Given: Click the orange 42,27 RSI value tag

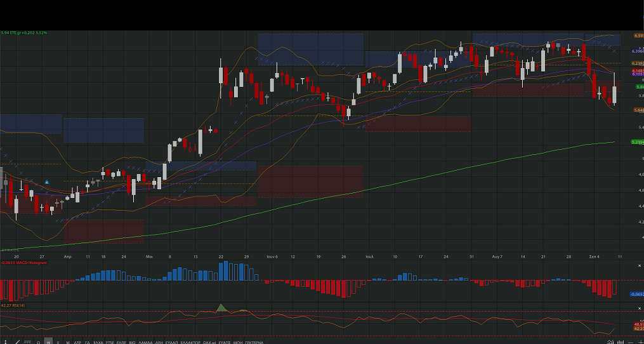Looking at the screenshot, I should (639, 328).
